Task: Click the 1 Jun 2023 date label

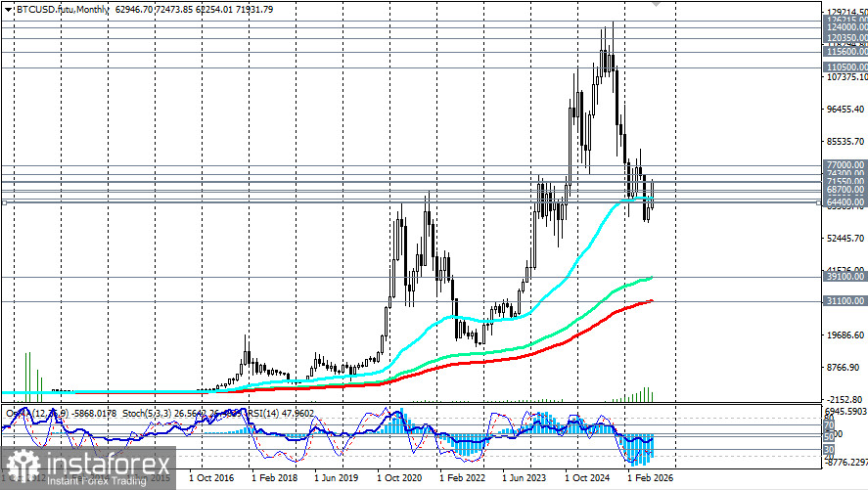Action: [525, 478]
